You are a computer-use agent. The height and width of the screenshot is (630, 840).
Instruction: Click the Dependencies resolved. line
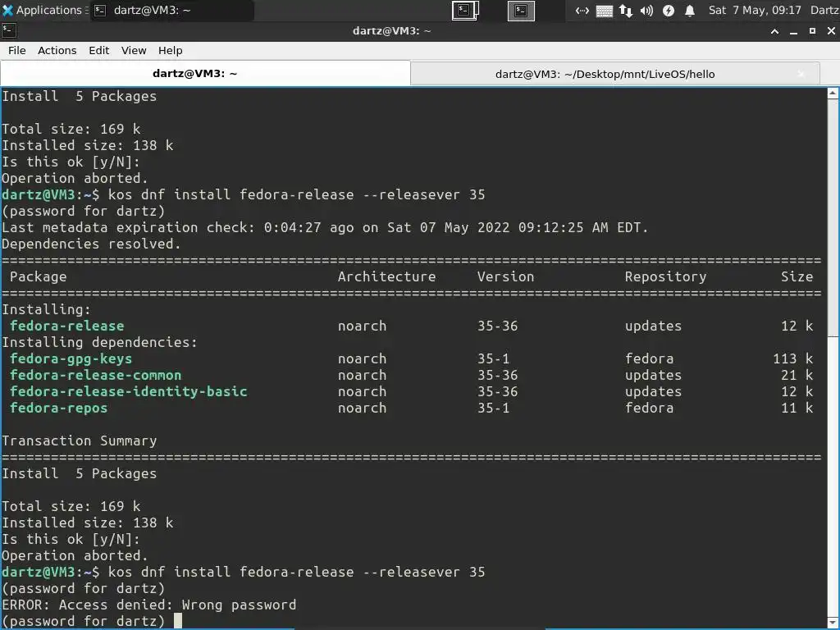[x=92, y=244]
